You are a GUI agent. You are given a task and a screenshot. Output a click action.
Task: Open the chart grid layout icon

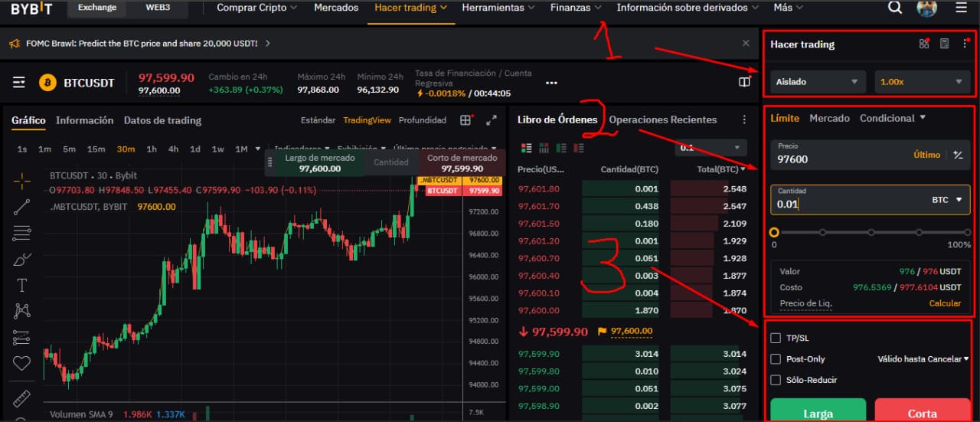(x=465, y=120)
